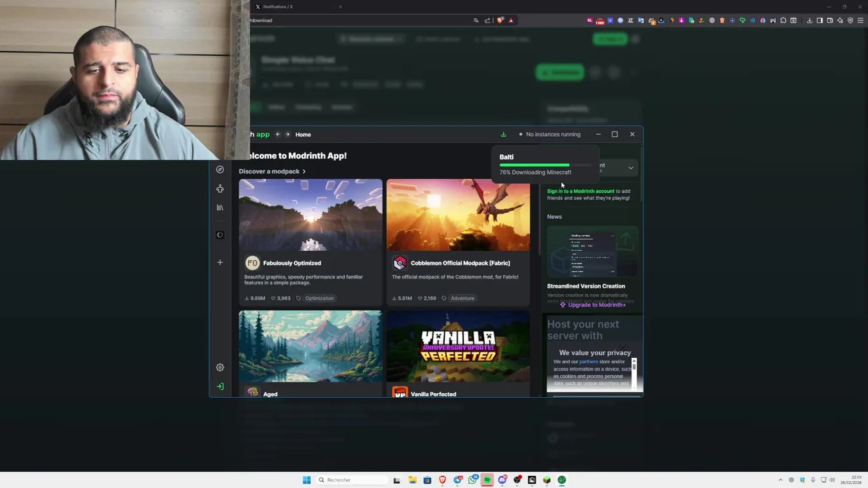Click Upgrade to Modrinth+ link
Viewport: 868px width, 488px height.
[592, 305]
